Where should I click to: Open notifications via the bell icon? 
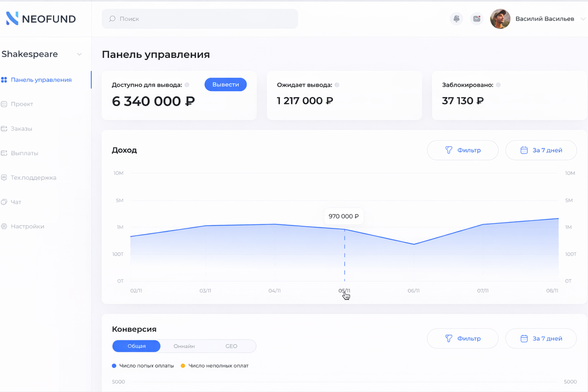[x=456, y=18]
